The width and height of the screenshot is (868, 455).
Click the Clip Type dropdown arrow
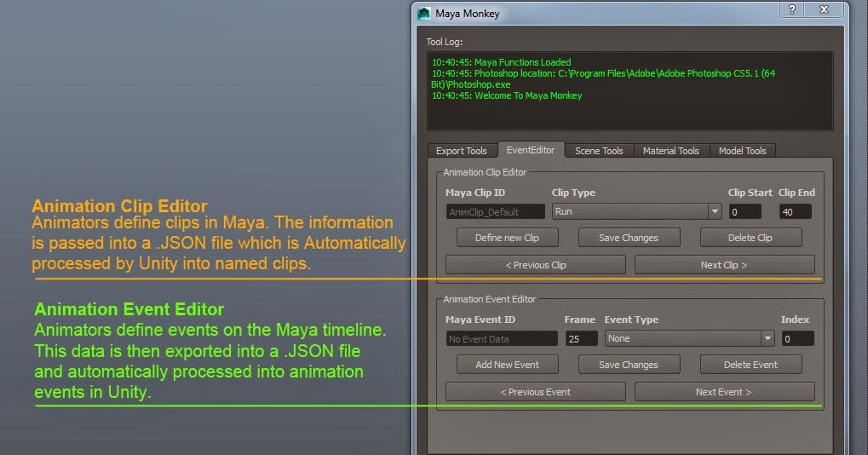tap(715, 211)
